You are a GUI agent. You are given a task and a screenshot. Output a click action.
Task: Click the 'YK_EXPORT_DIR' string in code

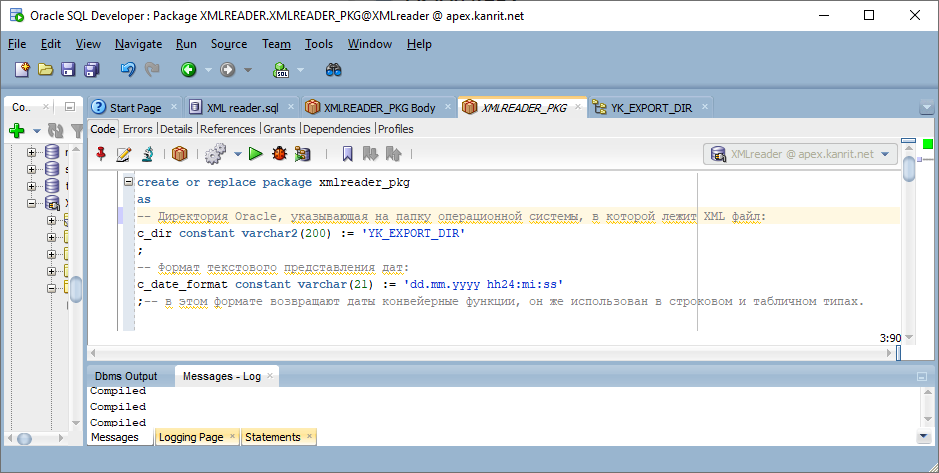point(413,234)
